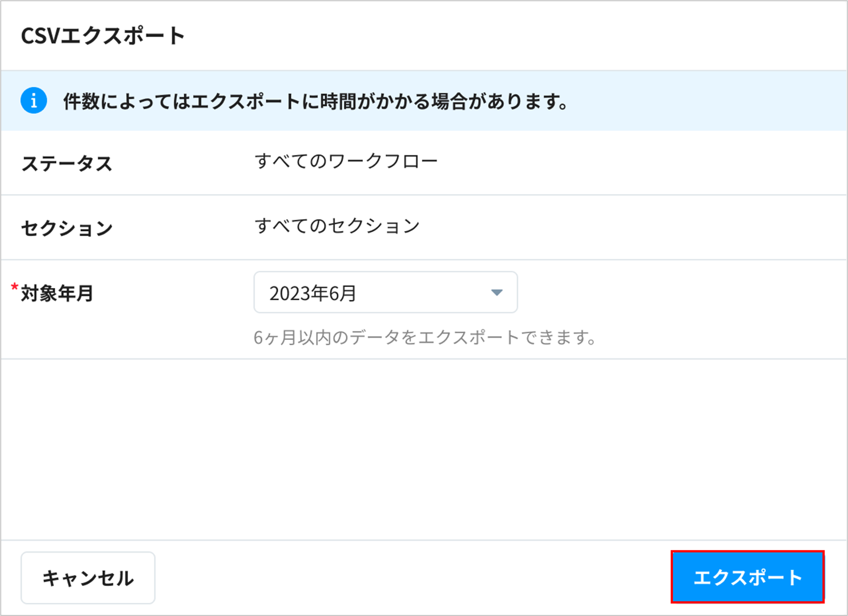Select the すべてのワークフロー status value
848x616 pixels.
pos(346,162)
